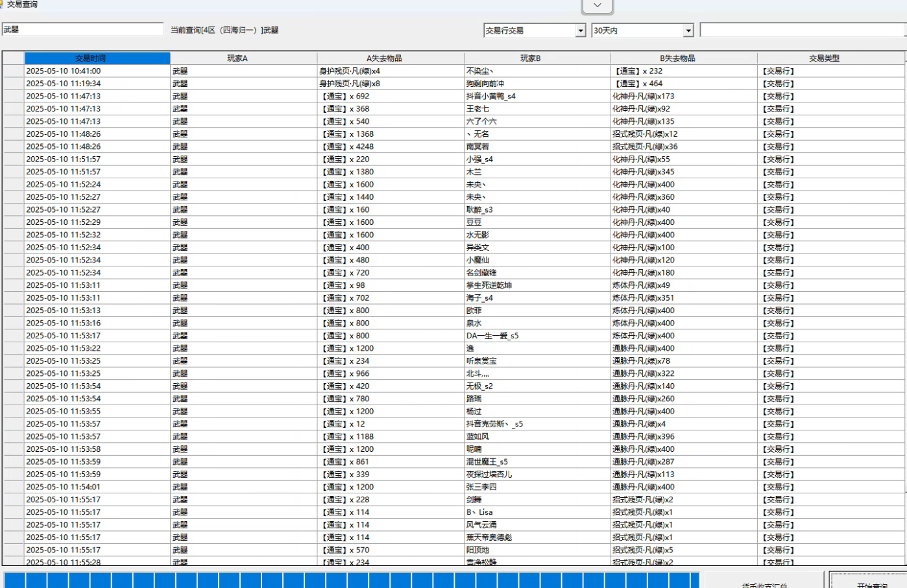
Task: Sort by the 交易时间 column header
Action: click(x=97, y=58)
